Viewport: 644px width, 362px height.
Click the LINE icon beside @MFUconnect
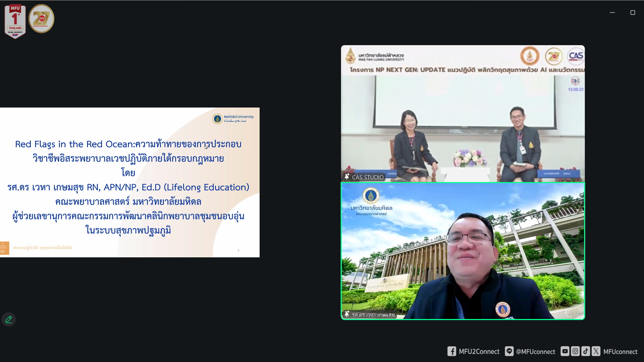509,351
